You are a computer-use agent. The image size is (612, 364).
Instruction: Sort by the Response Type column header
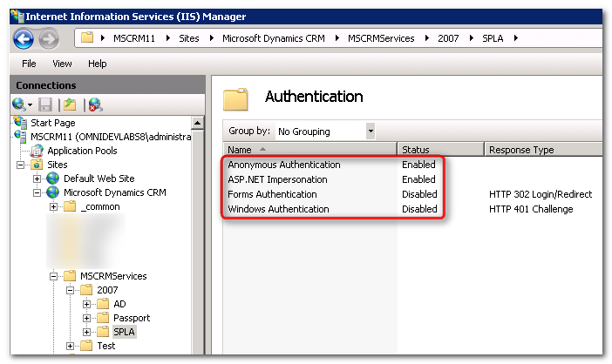[543, 150]
